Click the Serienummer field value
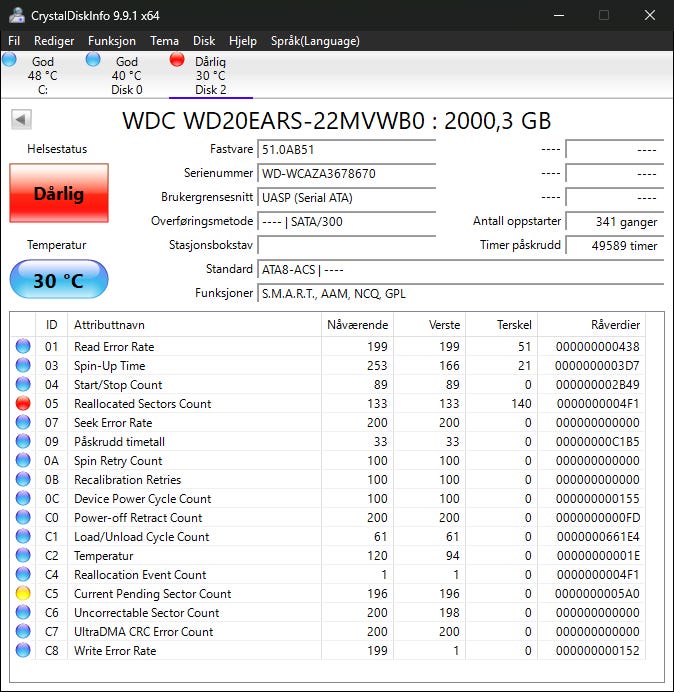 click(346, 173)
